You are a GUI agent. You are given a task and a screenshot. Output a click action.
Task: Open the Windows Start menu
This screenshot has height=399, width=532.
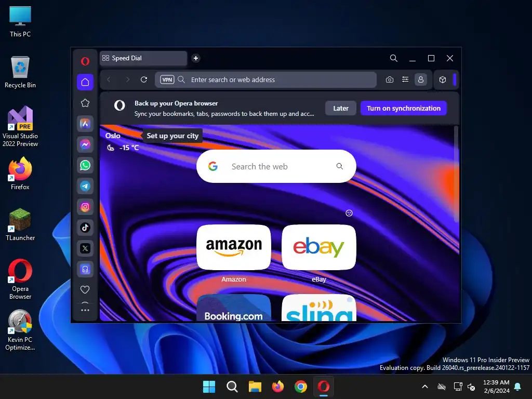pyautogui.click(x=209, y=387)
